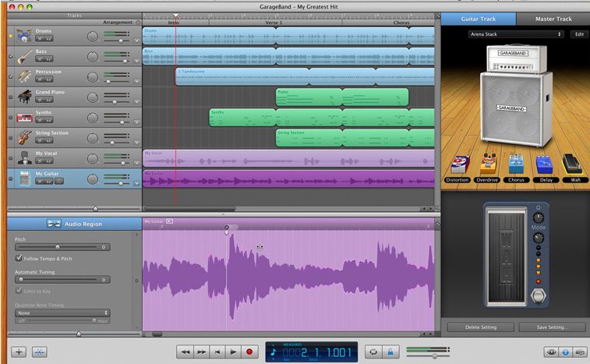Open the Track Info panel button
The image size is (590, 364).
pyautogui.click(x=565, y=352)
